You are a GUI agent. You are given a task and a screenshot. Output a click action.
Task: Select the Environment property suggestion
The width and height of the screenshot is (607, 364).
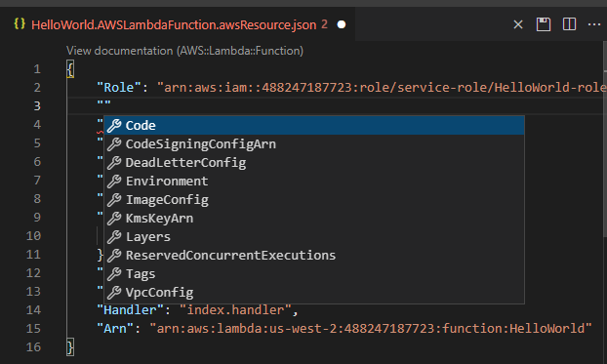click(314, 182)
